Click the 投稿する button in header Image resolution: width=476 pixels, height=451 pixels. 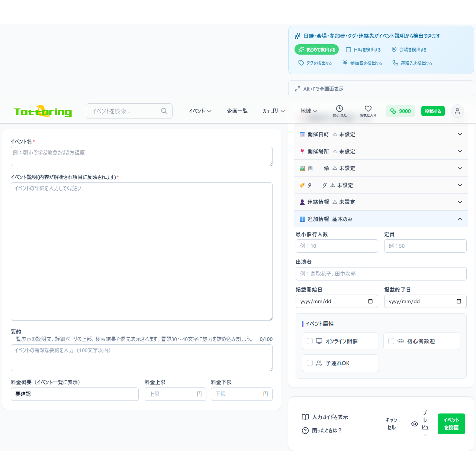coord(433,111)
